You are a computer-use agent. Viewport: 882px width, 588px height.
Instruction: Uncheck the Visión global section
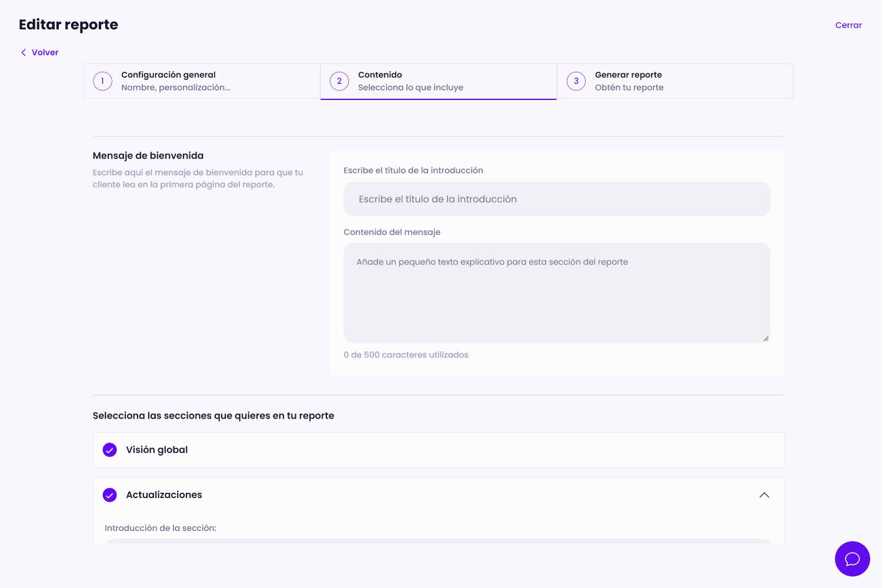coord(110,450)
